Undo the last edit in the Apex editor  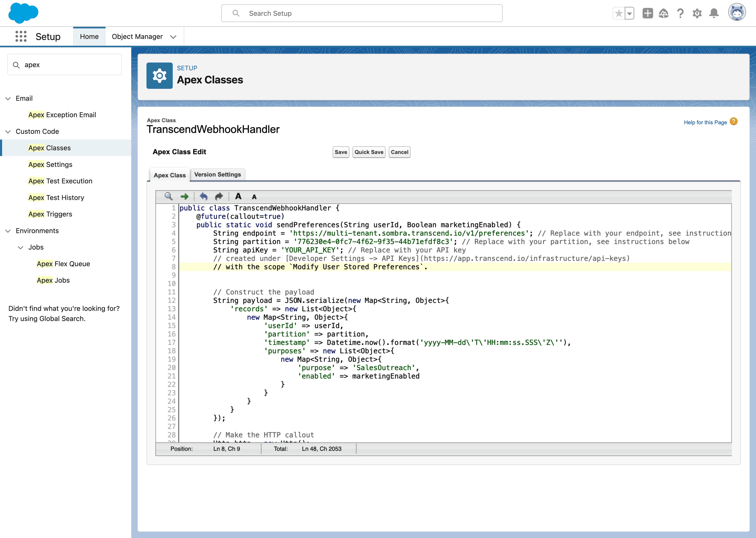coord(204,196)
